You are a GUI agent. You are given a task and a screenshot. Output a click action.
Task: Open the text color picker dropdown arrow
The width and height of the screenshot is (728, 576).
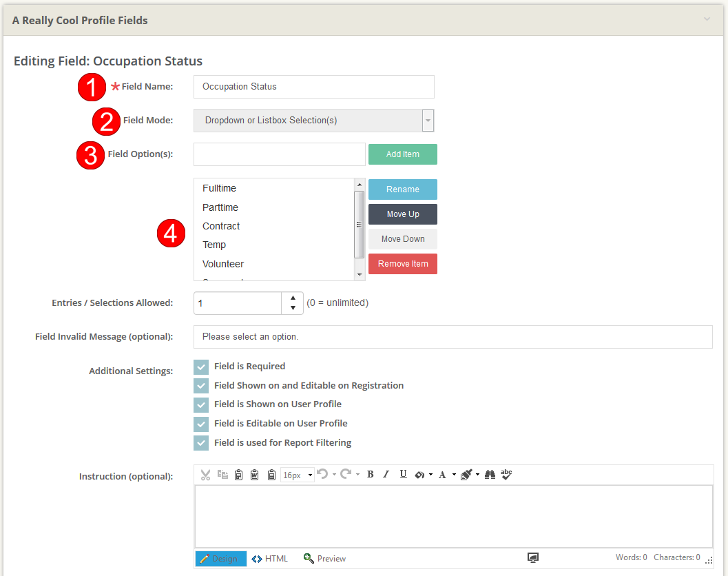coord(454,475)
